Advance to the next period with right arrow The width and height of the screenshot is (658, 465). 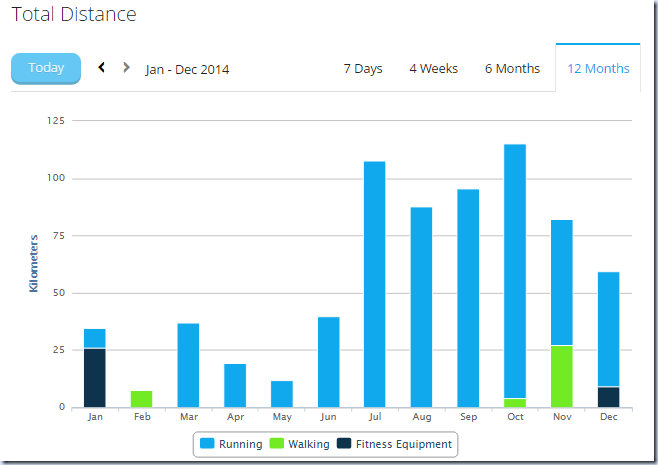click(126, 67)
